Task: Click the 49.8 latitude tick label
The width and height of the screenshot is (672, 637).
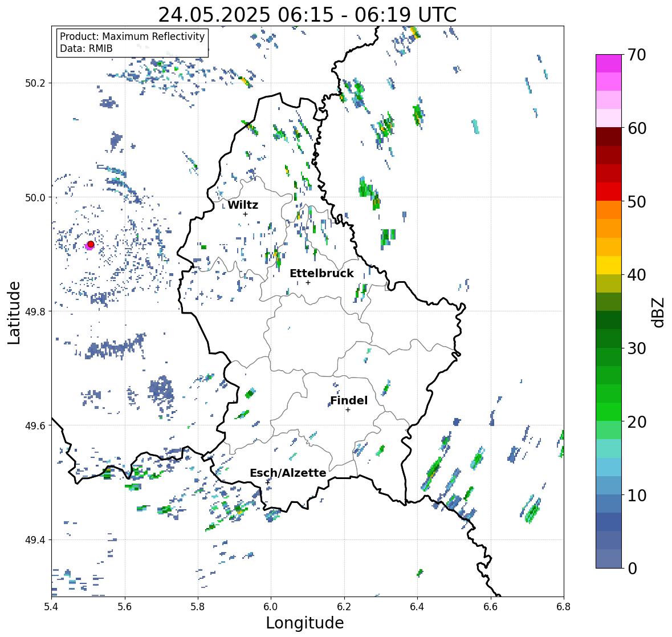Action: tap(35, 311)
